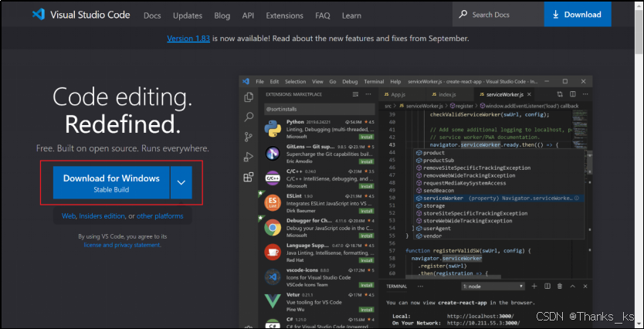The width and height of the screenshot is (644, 329).
Task: Open the Docs navigation item
Action: pos(152,15)
